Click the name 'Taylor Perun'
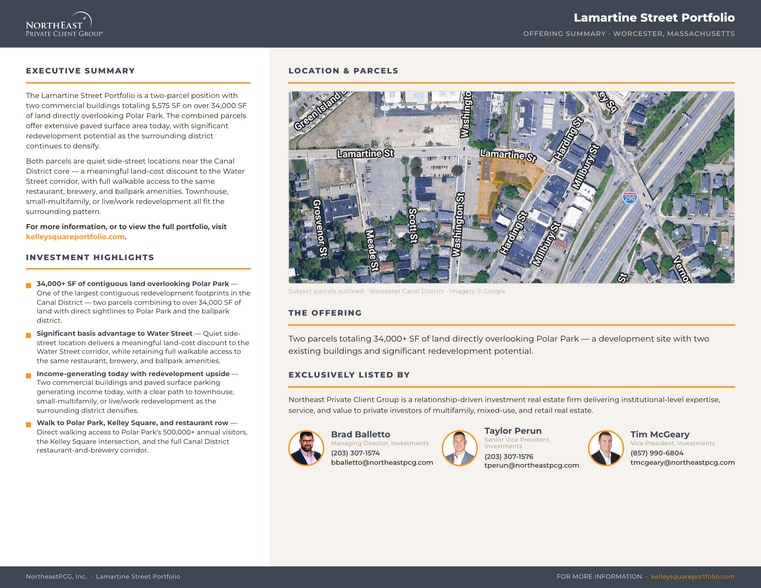 coord(513,431)
